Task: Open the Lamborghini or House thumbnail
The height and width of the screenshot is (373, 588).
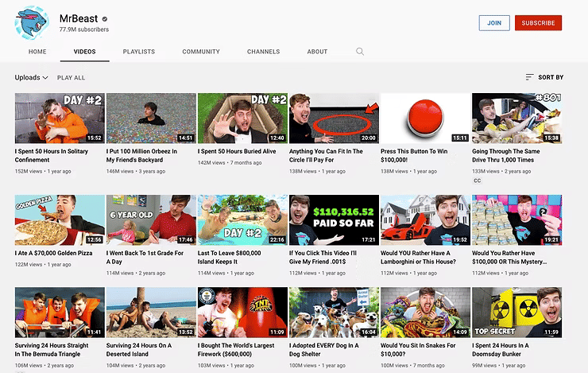Action: (425, 220)
